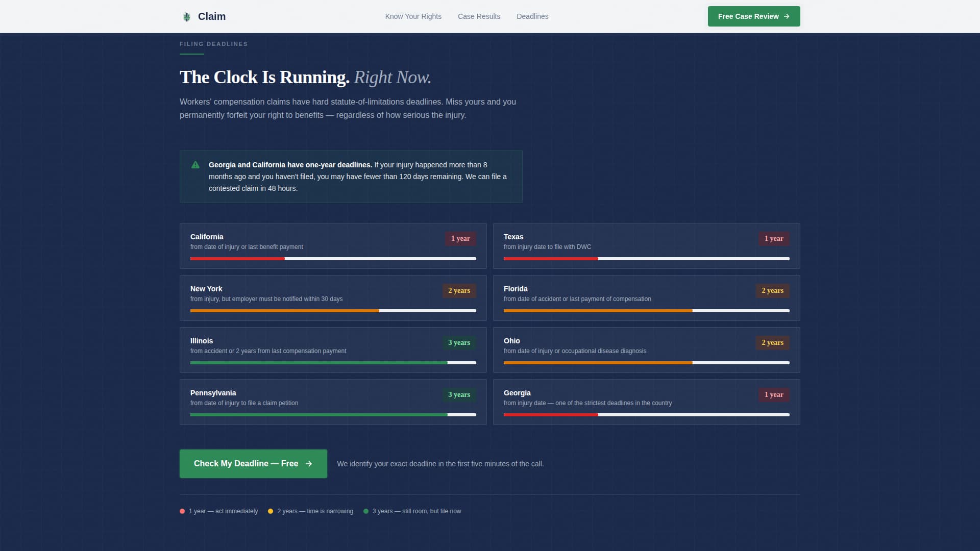The width and height of the screenshot is (980, 551).
Task: Open the Case Results navigation item
Action: [x=479, y=16]
